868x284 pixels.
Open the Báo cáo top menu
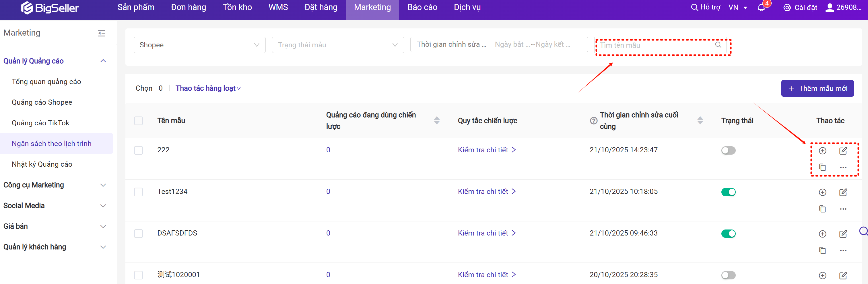[422, 7]
